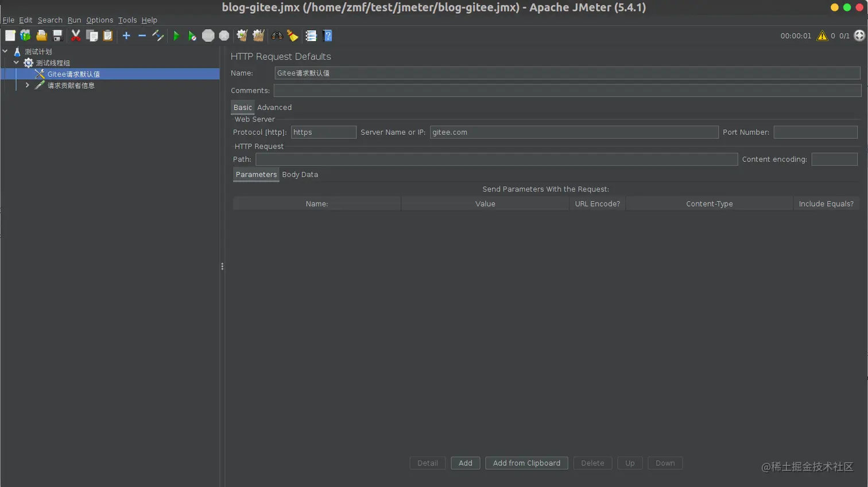Image resolution: width=868 pixels, height=487 pixels.
Task: Click the Up button
Action: (630, 463)
